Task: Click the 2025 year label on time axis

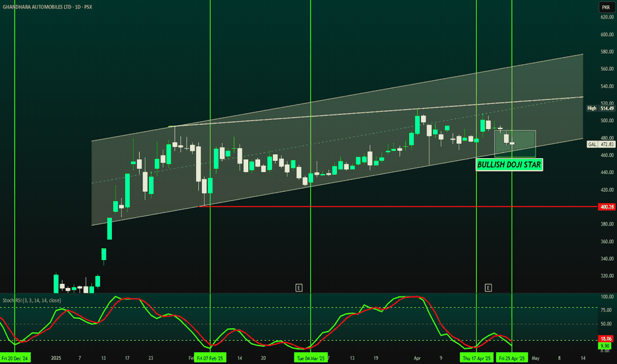Action: [56, 358]
